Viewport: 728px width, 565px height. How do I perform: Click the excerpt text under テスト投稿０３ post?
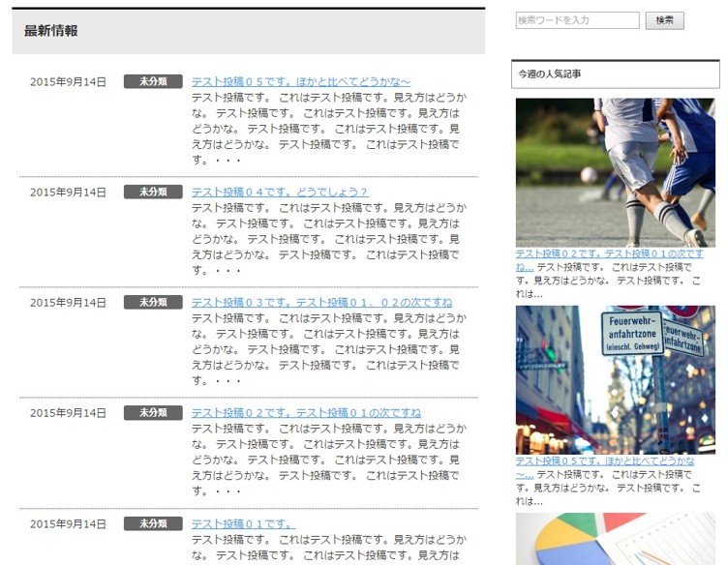pos(329,349)
